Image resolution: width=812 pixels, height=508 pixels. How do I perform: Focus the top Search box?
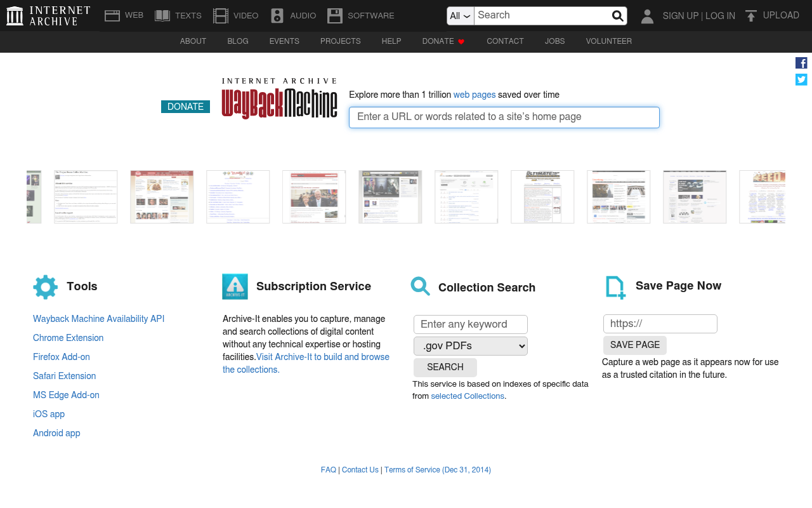(542, 16)
